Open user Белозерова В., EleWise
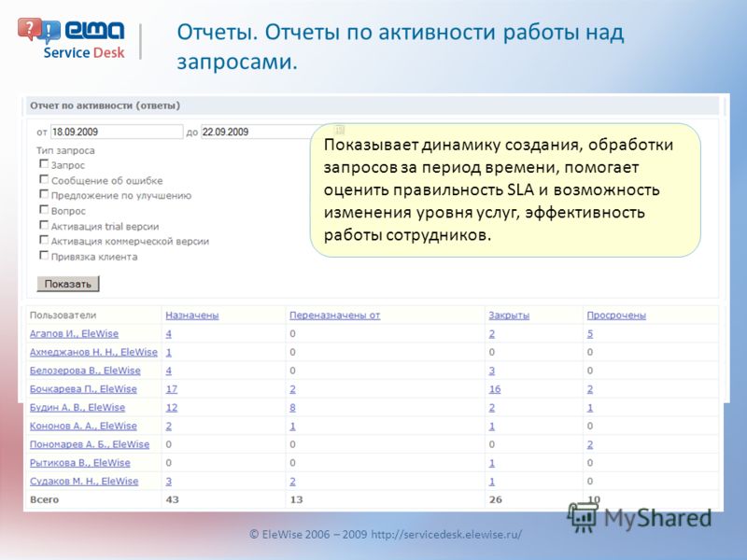Screen dimensions: 747x560 (85, 371)
